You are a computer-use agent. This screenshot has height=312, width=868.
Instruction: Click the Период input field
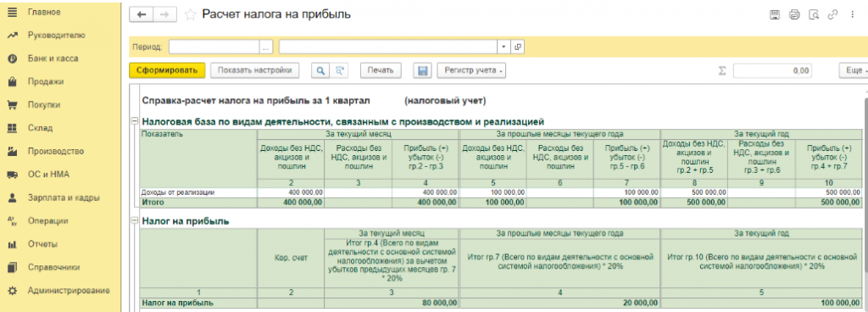(214, 47)
